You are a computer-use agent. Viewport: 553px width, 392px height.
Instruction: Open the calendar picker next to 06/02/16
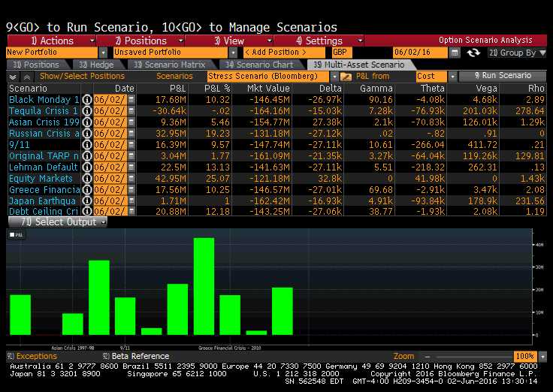pos(455,53)
